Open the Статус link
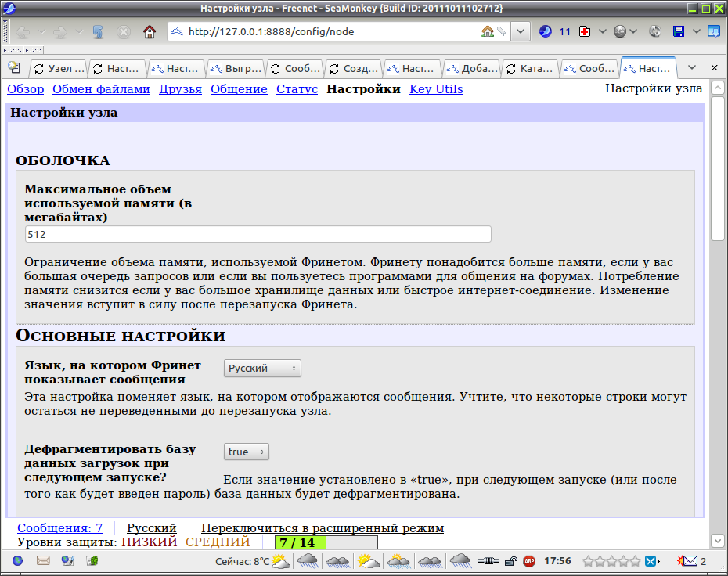The height and width of the screenshot is (576, 728). 297,89
